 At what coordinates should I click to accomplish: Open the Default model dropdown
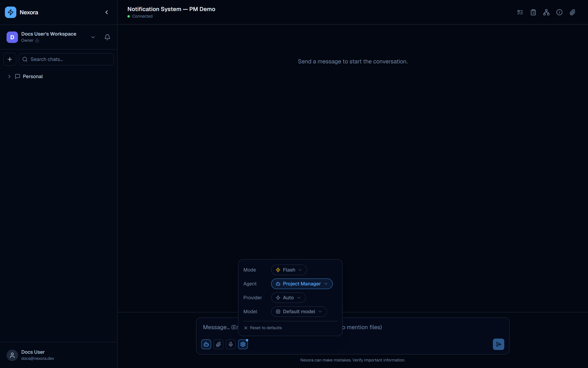pos(299,311)
